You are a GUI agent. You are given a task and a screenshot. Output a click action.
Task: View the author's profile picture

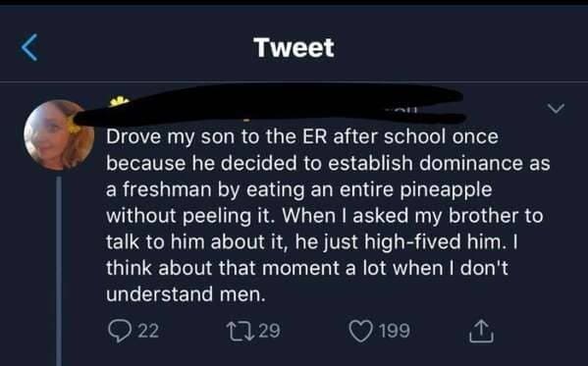point(59,134)
